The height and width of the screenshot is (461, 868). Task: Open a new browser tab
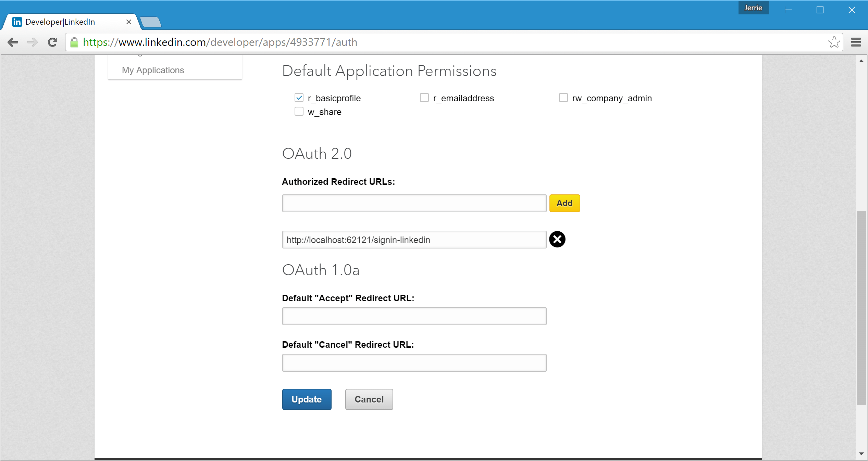pos(151,22)
